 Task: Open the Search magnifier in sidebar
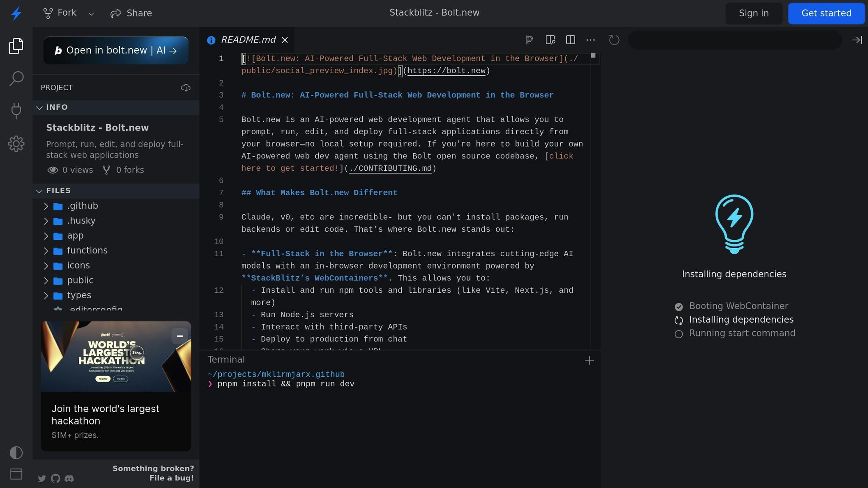(x=16, y=79)
